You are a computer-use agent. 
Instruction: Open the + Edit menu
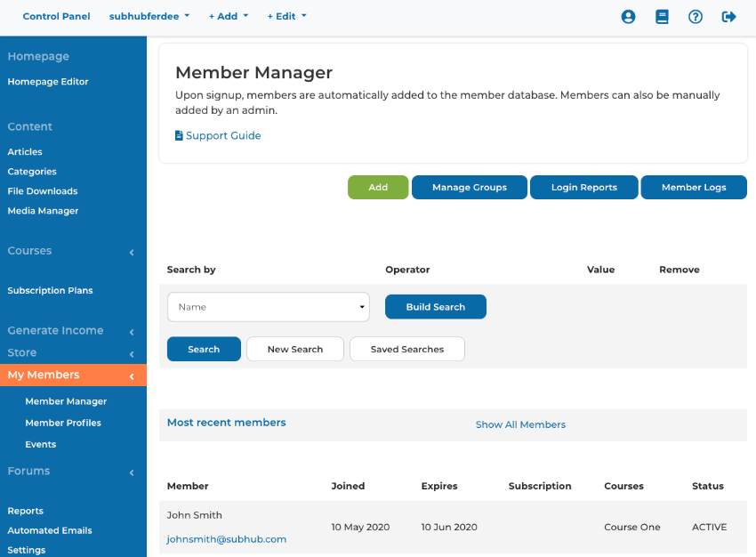coord(286,16)
